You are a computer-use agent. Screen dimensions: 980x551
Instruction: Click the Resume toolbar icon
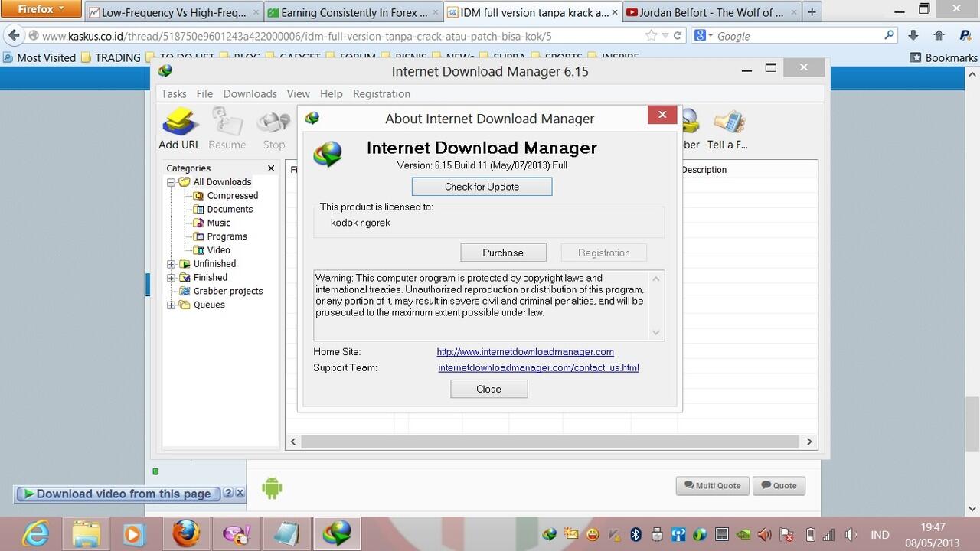pos(227,122)
